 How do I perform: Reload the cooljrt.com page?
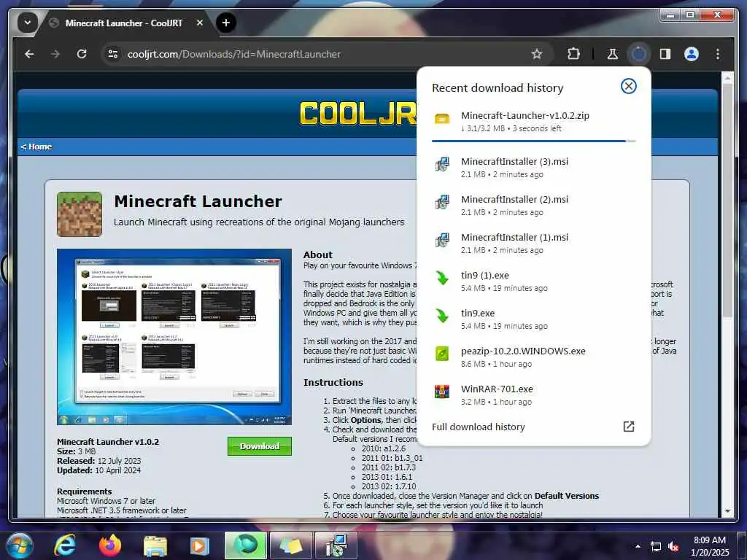coord(82,54)
